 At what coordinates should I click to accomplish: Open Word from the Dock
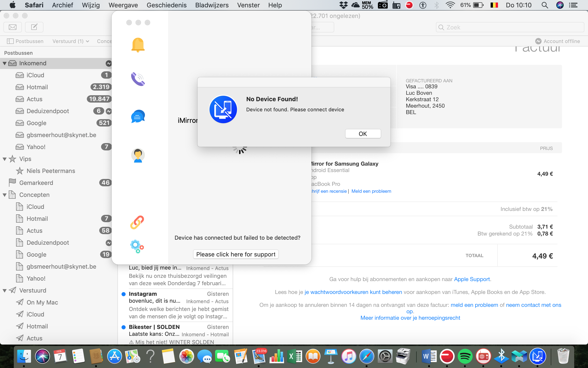tap(429, 356)
